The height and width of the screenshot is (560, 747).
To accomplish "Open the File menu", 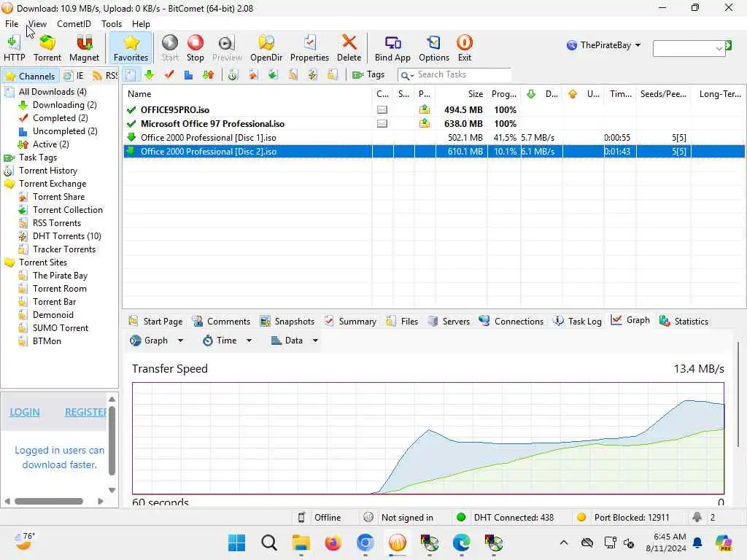I will click(x=12, y=24).
